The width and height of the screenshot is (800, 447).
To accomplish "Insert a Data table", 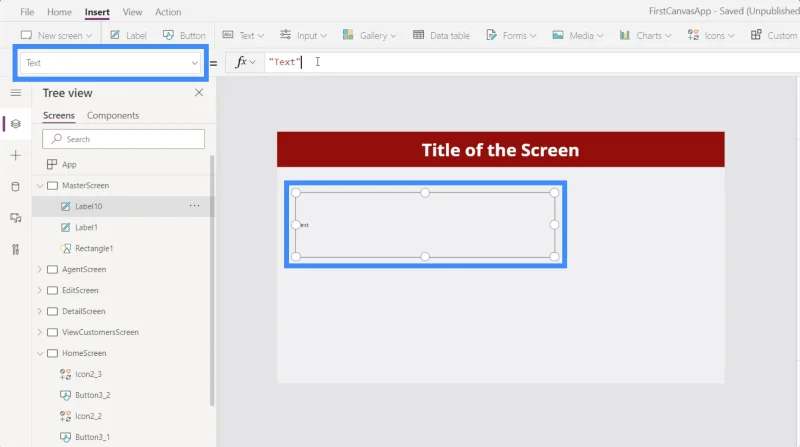I will [441, 35].
